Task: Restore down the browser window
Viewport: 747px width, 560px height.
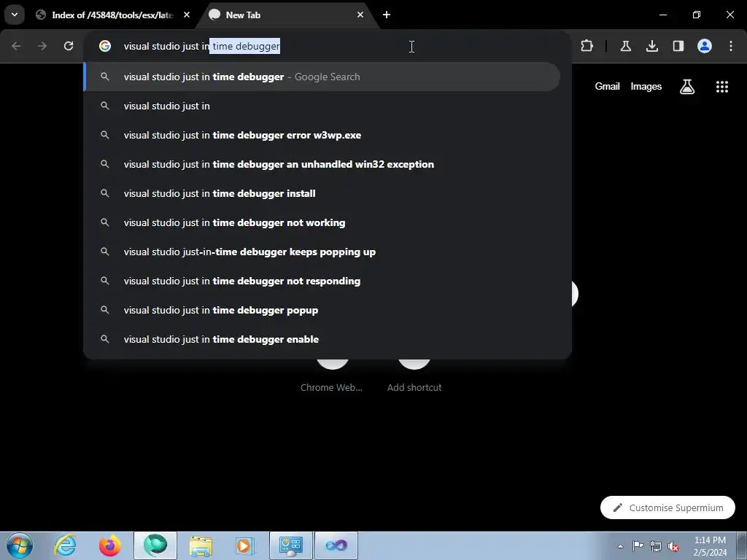Action: click(x=697, y=15)
